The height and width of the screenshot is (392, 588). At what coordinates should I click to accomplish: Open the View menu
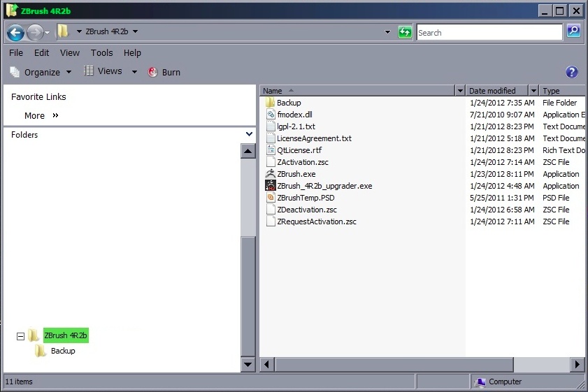70,53
